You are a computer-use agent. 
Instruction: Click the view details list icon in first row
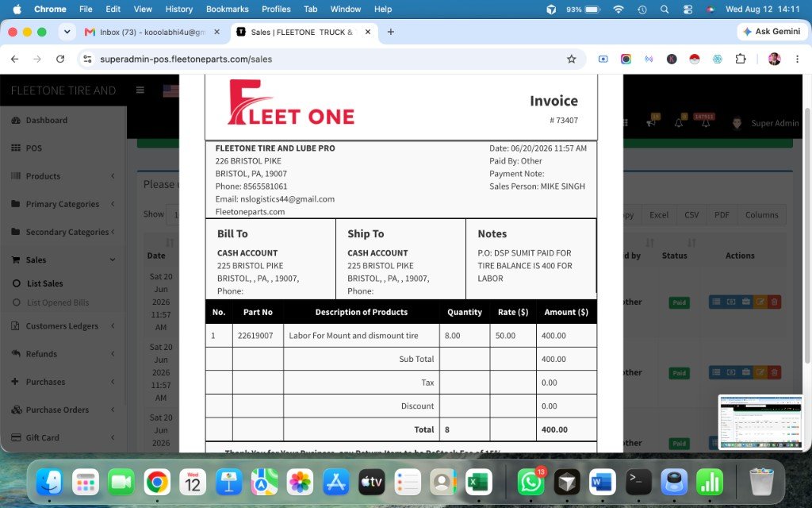click(x=716, y=302)
